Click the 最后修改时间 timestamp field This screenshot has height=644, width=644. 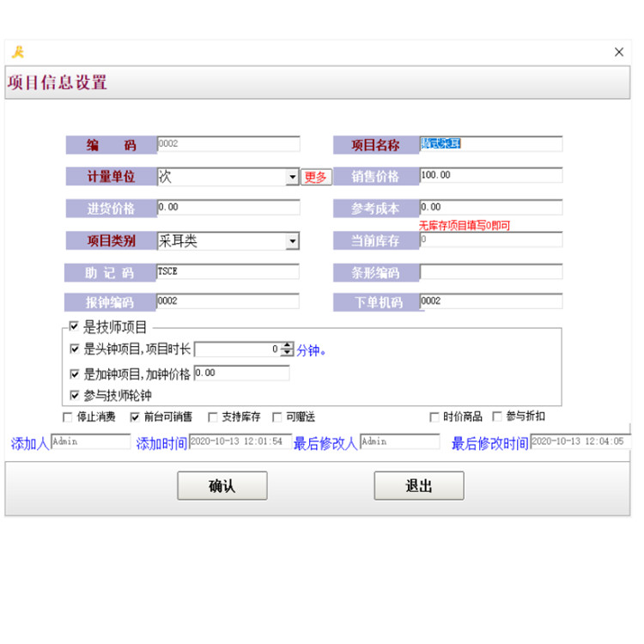[580, 441]
